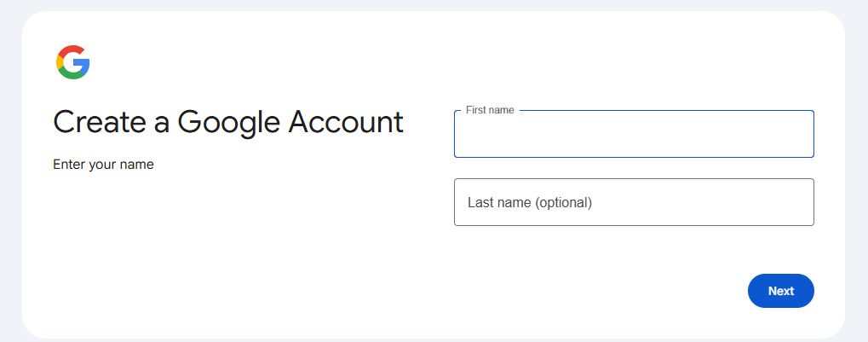The height and width of the screenshot is (342, 868).
Task: Click the word "Account" in the heading
Action: coord(346,122)
